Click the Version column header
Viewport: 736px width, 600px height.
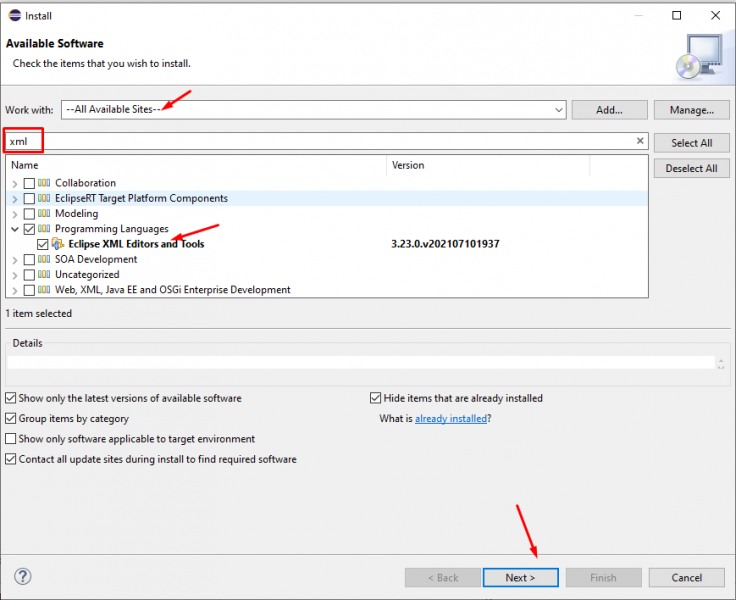pos(488,165)
